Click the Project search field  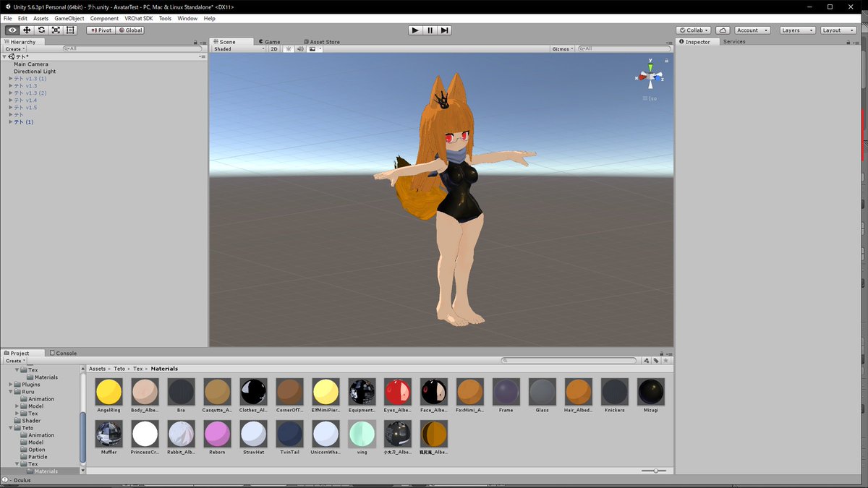click(x=570, y=360)
